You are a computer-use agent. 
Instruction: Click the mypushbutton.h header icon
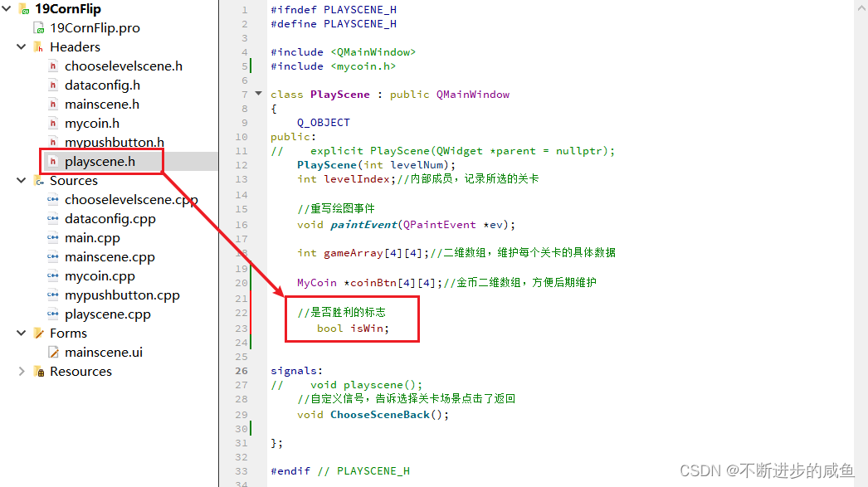click(x=53, y=142)
